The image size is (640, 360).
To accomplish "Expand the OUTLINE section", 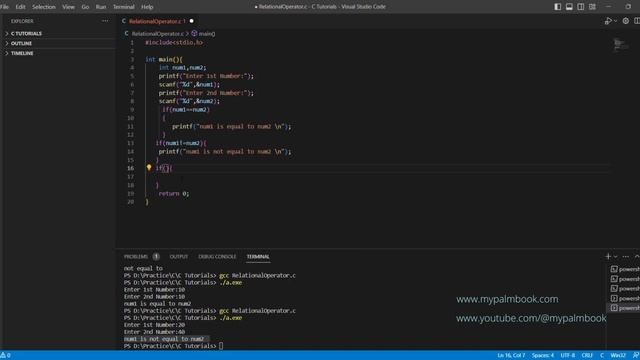I will tap(20, 43).
